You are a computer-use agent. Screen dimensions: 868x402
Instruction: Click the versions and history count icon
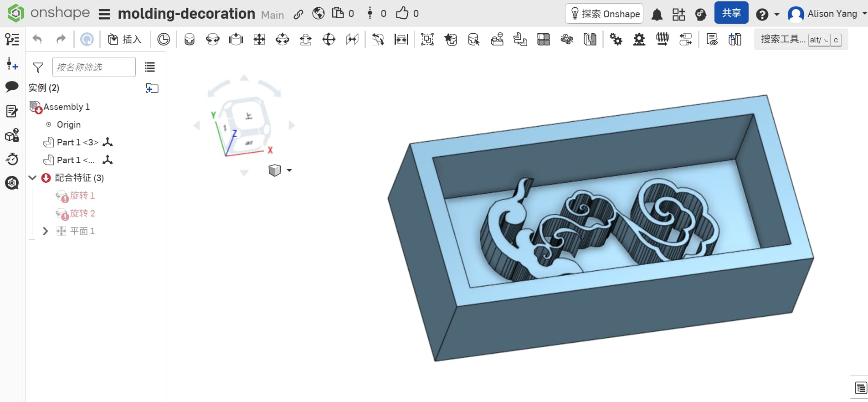[x=370, y=13]
